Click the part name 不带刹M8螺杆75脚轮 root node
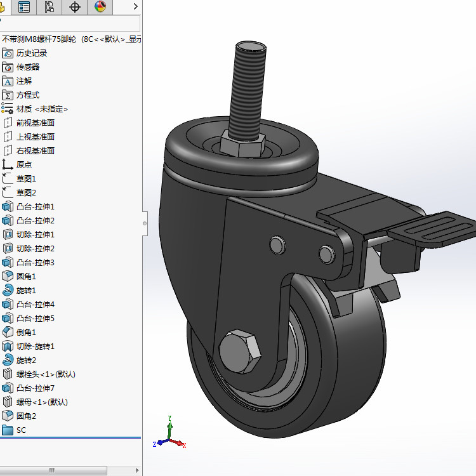This screenshot has height=476, width=476. click(x=39, y=39)
